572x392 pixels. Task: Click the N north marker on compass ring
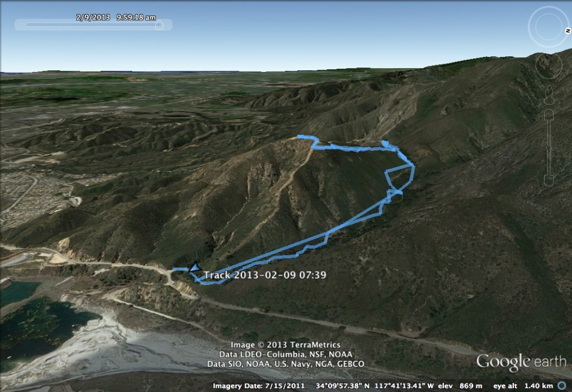tap(568, 31)
